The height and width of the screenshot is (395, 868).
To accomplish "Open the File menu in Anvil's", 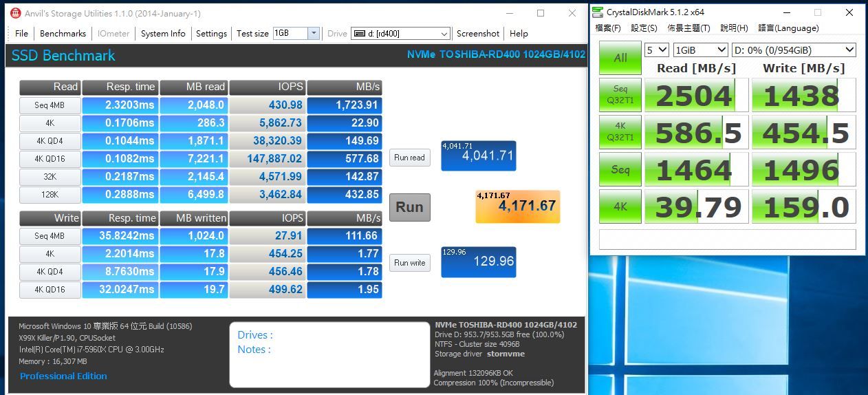I will point(21,33).
